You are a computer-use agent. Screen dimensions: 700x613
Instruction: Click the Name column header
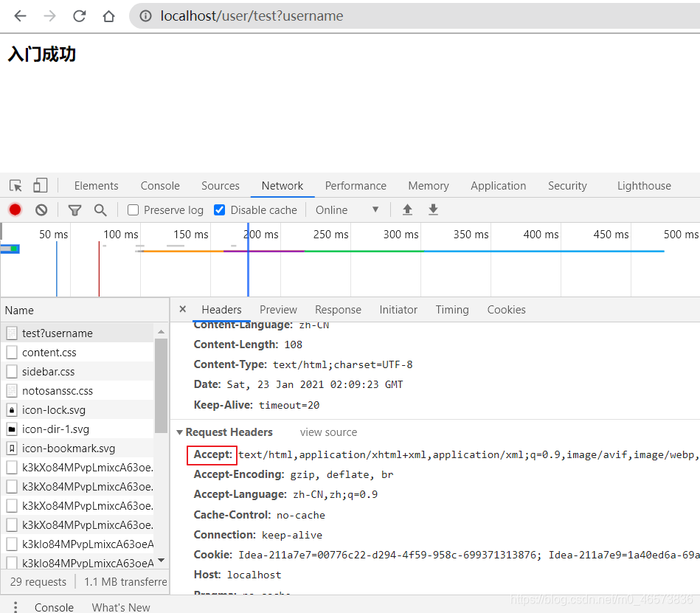pyautogui.click(x=85, y=311)
